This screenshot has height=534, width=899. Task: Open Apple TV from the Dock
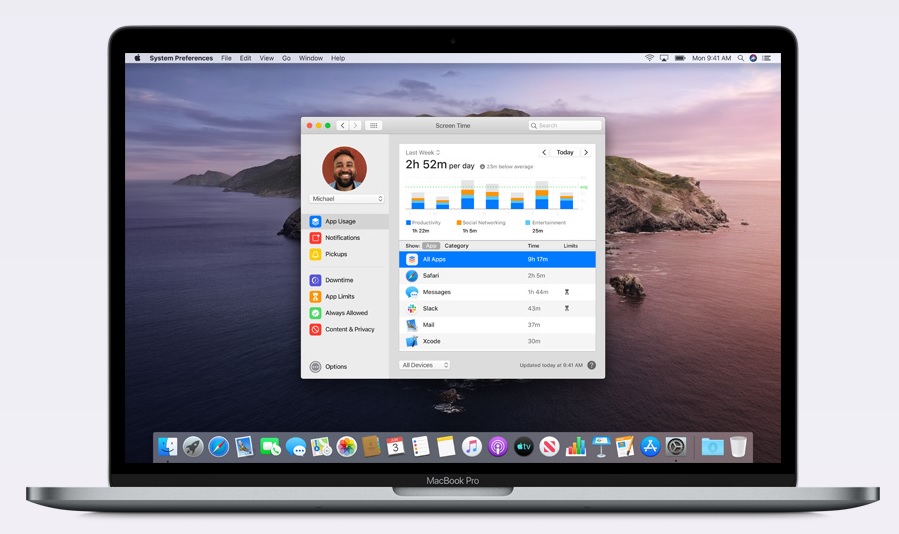point(523,446)
